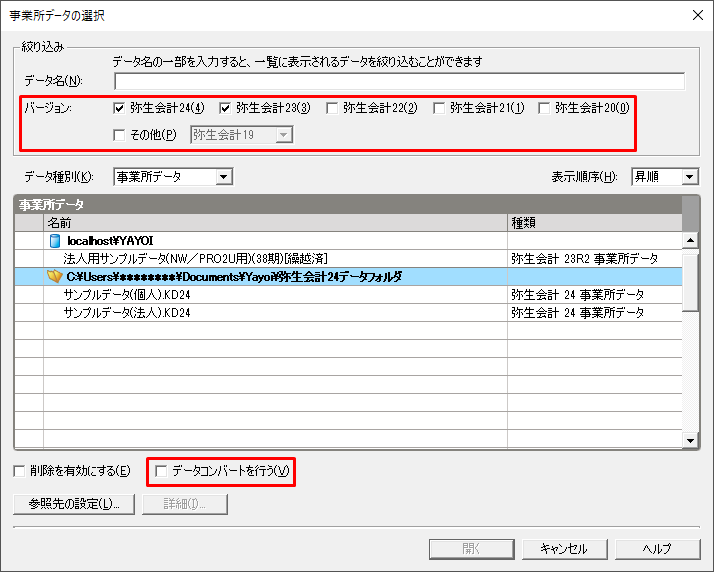Select the localhost¥YAYOI row
This screenshot has width=714, height=572.
pos(348,240)
